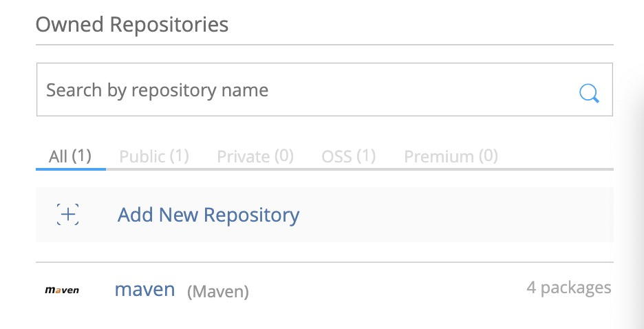
Task: Show the OSS (1) repositories tab
Action: click(349, 156)
